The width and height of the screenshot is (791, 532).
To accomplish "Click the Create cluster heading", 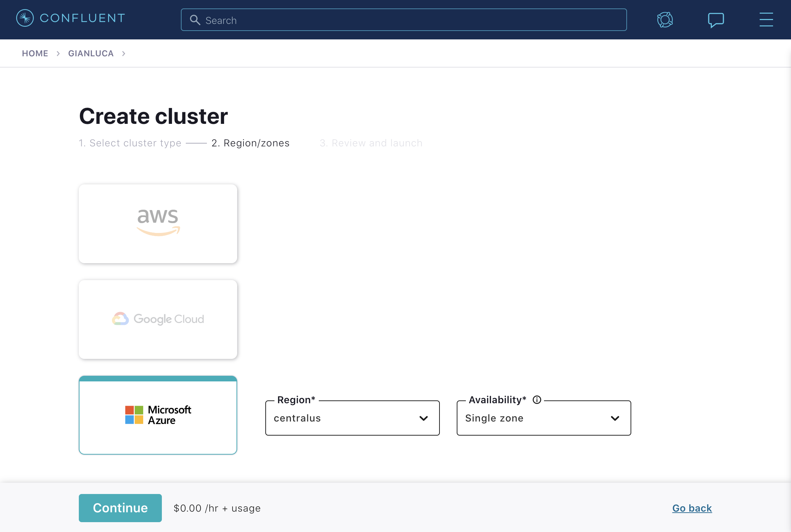I will (x=153, y=116).
